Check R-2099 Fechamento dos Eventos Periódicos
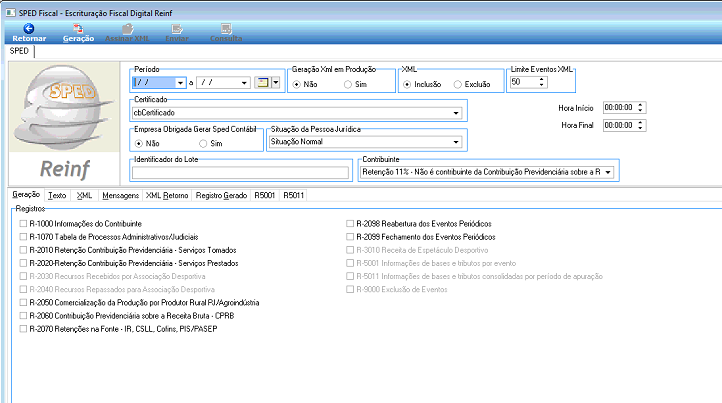 click(x=350, y=237)
